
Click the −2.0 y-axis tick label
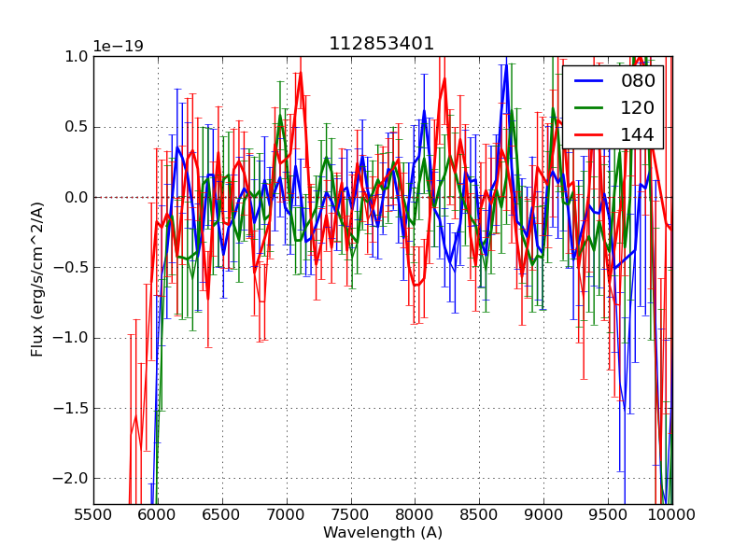pos(73,478)
